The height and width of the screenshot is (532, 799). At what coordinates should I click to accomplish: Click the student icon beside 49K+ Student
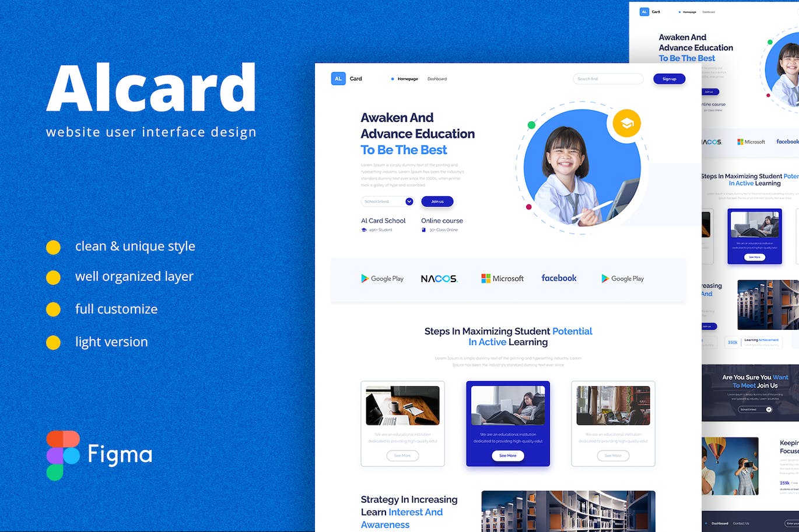tap(364, 230)
